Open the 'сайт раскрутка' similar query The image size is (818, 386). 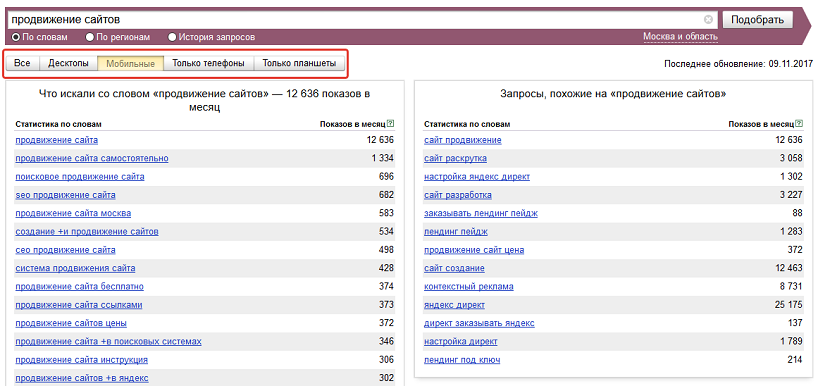tap(455, 159)
